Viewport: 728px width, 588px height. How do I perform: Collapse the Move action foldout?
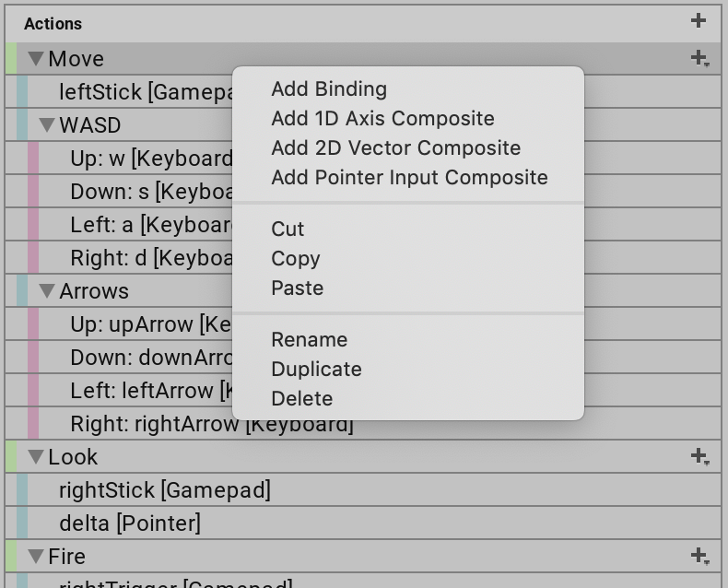tap(36, 59)
